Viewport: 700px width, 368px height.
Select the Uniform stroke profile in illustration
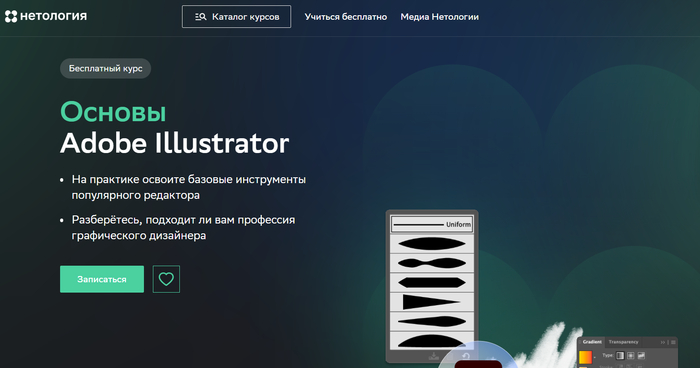click(x=432, y=225)
